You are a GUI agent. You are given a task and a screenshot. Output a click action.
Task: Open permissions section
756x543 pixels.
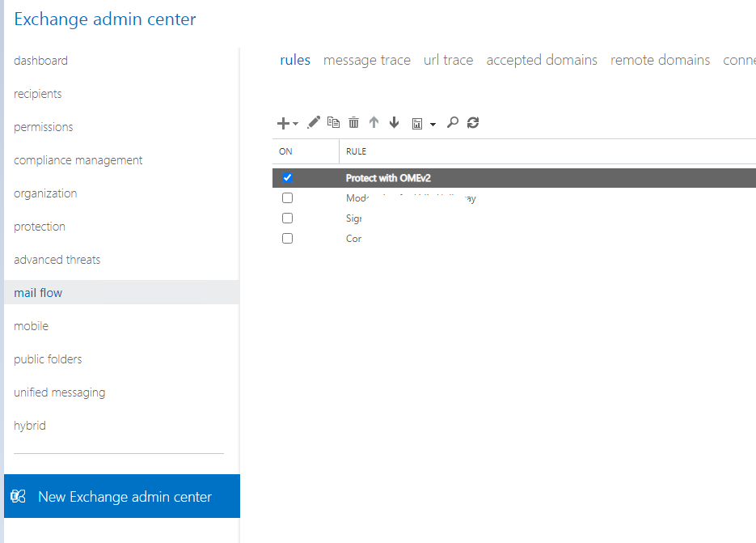pyautogui.click(x=44, y=127)
